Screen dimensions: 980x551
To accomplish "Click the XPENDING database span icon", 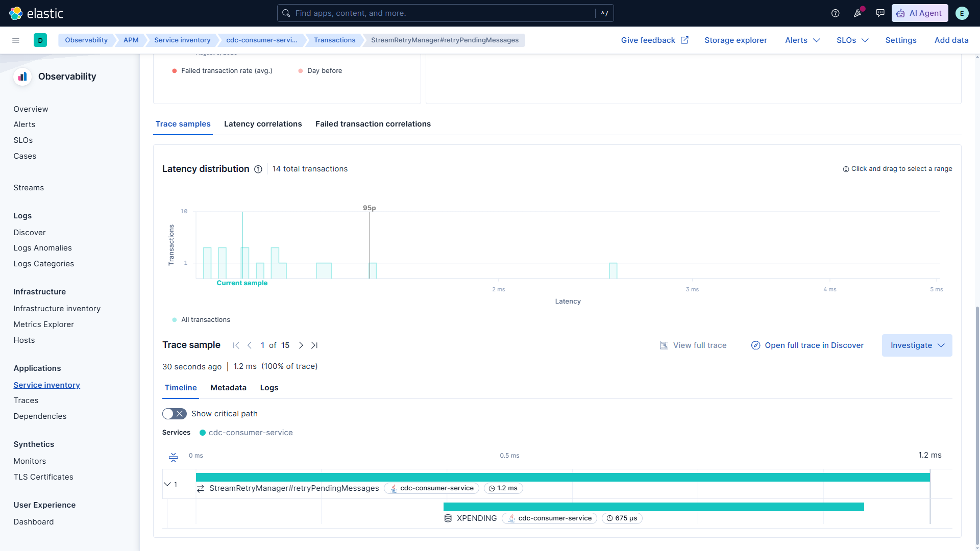I will (x=448, y=518).
